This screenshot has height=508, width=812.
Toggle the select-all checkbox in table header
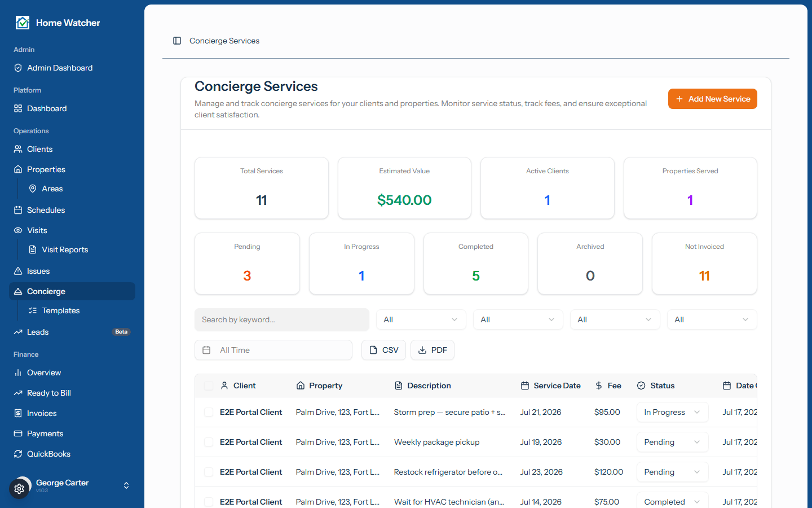pos(209,386)
